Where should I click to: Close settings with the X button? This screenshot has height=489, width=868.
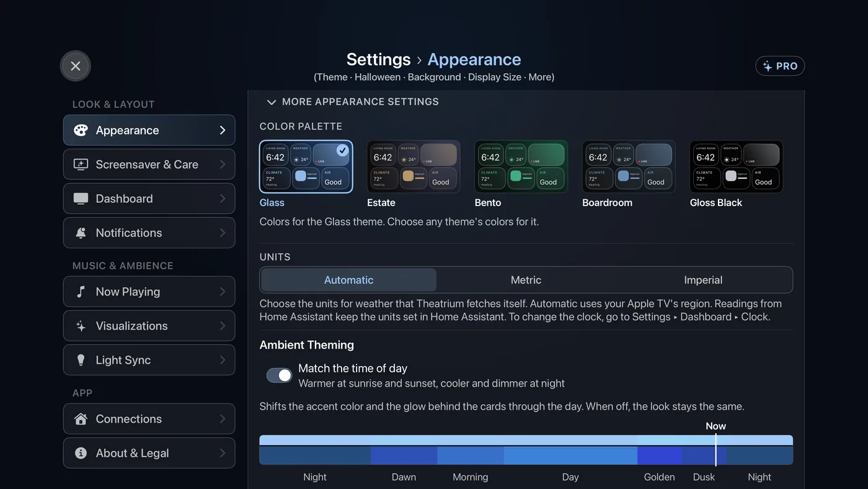pos(76,66)
